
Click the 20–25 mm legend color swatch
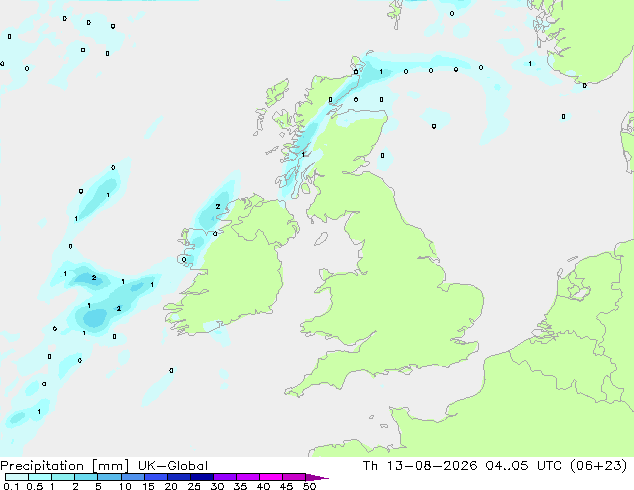pyautogui.click(x=178, y=477)
